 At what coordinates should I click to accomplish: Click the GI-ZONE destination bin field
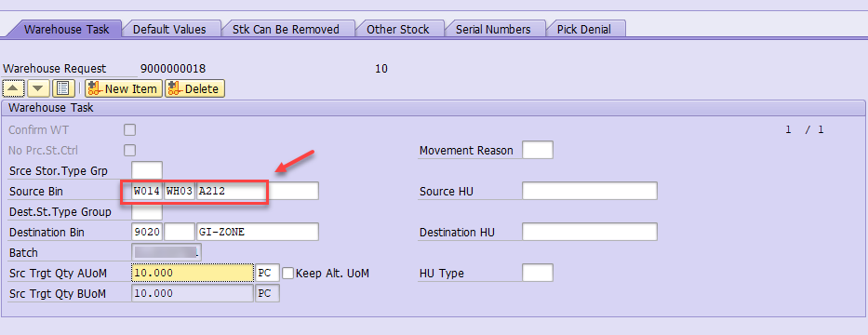point(258,232)
